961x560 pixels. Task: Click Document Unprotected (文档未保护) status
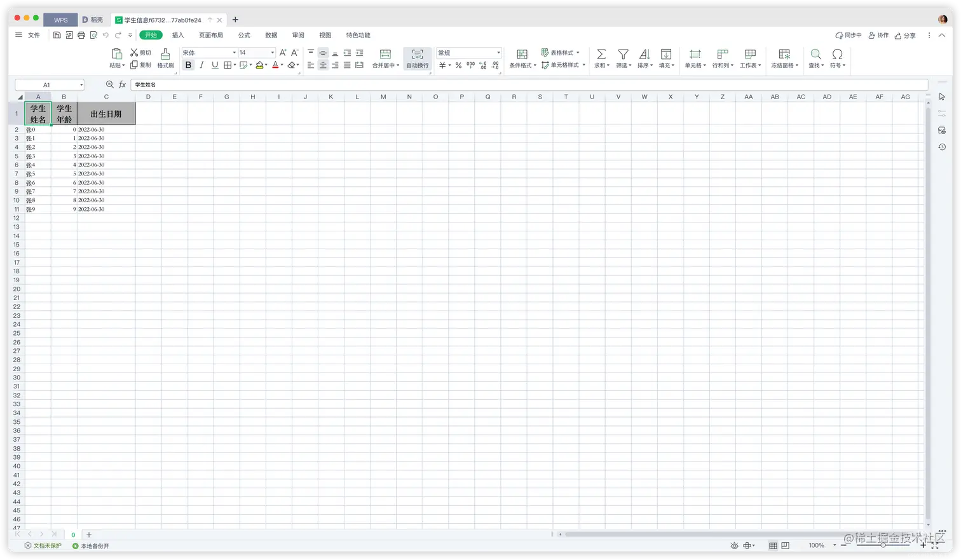[43, 546]
